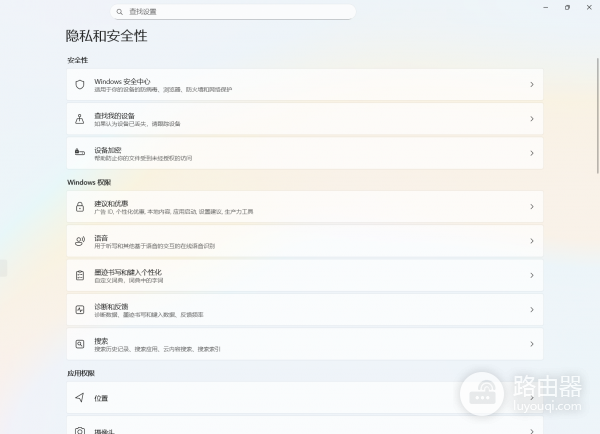
Task: Click the 搜索 magnifier box icon
Action: tap(80, 344)
